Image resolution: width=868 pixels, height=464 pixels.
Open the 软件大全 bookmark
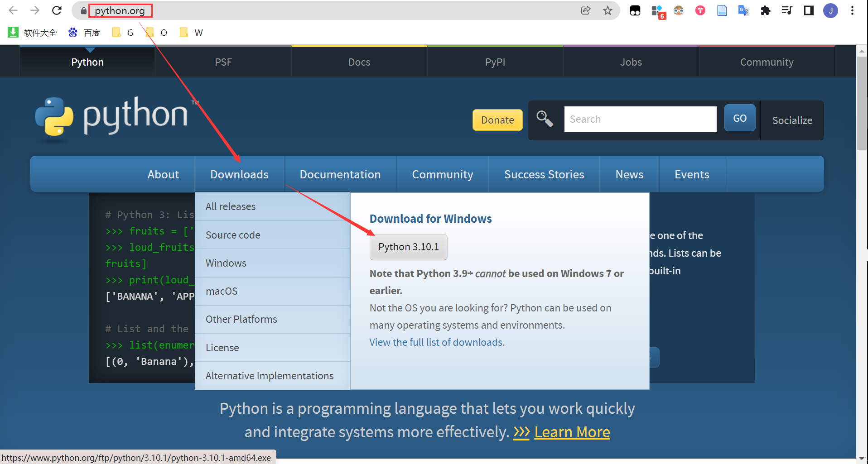point(33,33)
